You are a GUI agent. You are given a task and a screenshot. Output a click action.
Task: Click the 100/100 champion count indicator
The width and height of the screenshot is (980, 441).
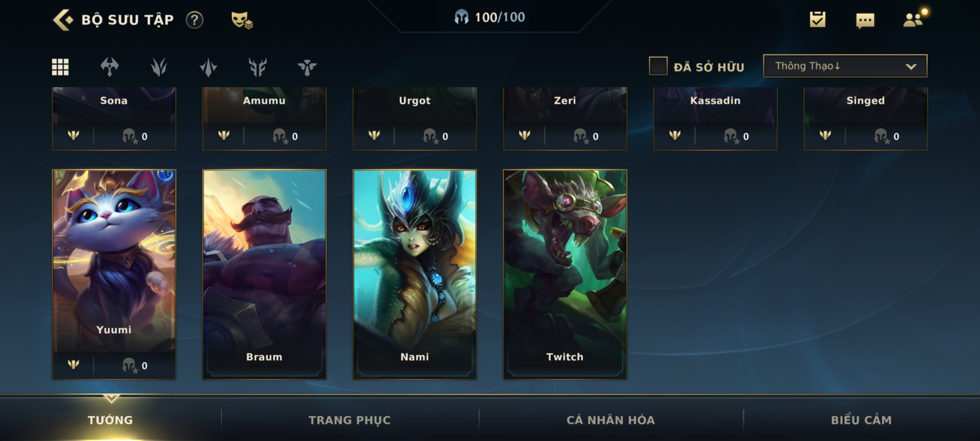[490, 17]
